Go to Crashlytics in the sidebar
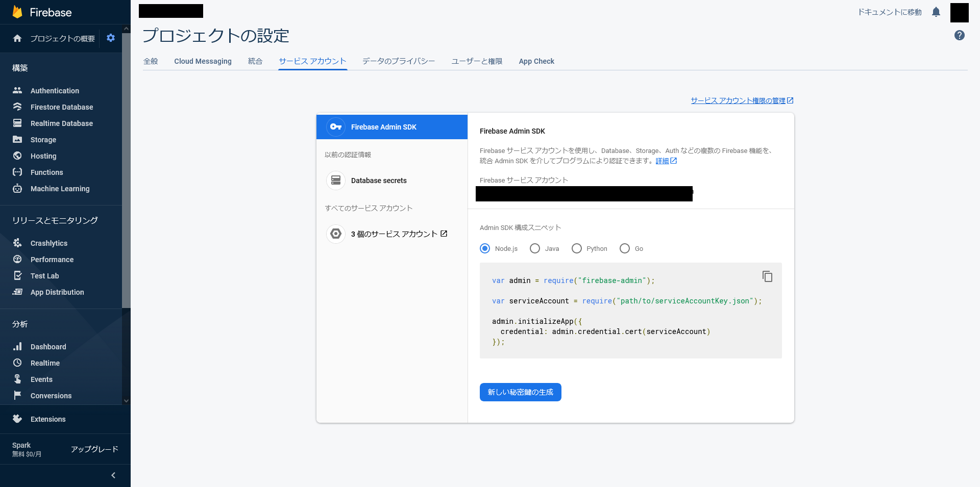This screenshot has width=980, height=487. [48, 243]
